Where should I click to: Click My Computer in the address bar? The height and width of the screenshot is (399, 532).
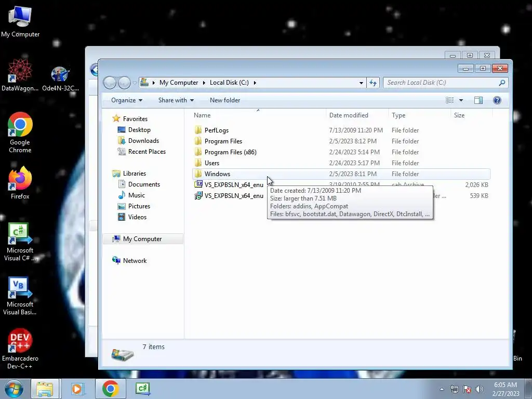click(x=179, y=83)
